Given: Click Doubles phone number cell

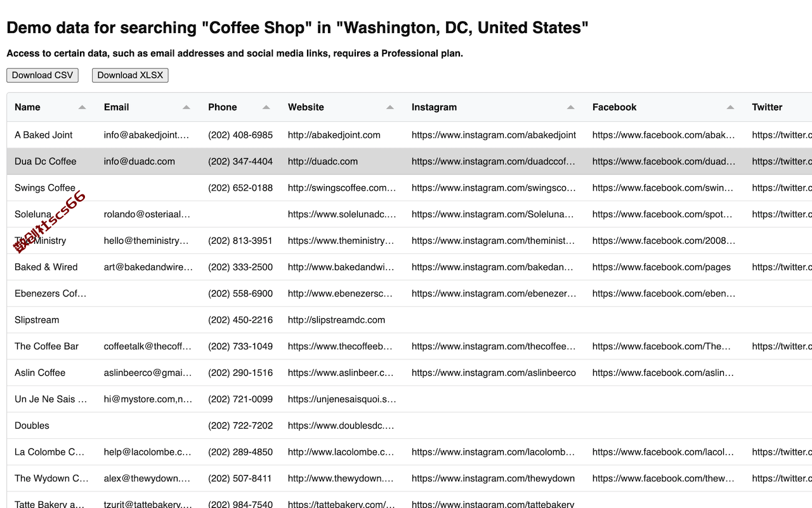Looking at the screenshot, I should coord(240,425).
